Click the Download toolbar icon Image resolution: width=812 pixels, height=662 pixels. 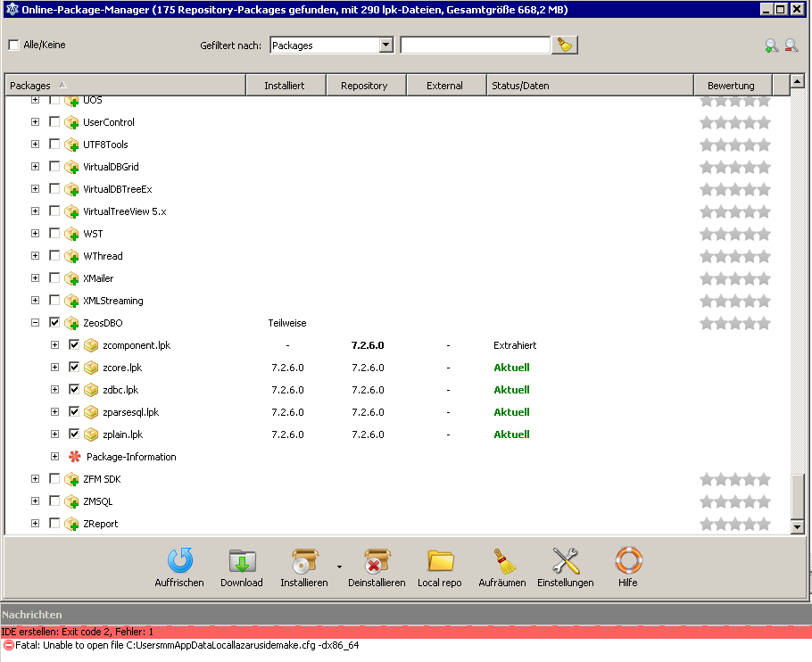click(x=242, y=561)
